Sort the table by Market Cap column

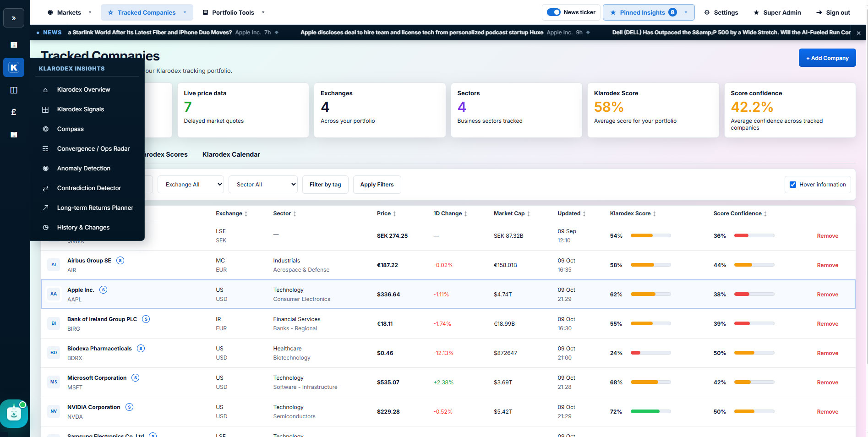point(512,213)
